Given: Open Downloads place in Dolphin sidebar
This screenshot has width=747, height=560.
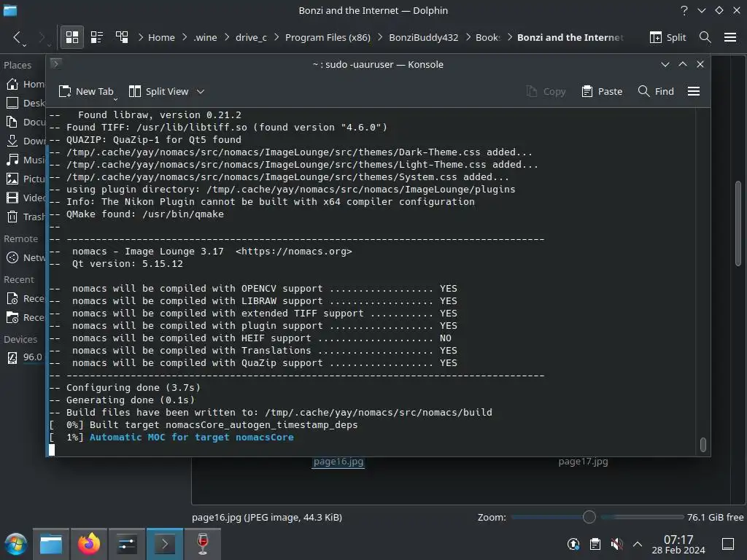Looking at the screenshot, I should point(26,141).
